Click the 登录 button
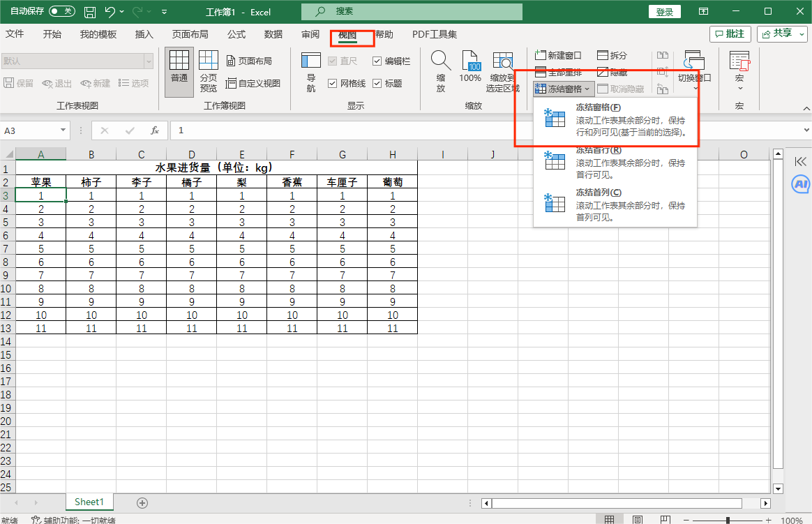The height and width of the screenshot is (524, 812). click(x=663, y=11)
